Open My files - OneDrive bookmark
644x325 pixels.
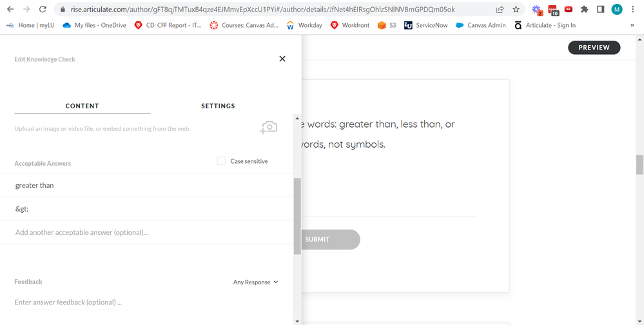tap(95, 25)
